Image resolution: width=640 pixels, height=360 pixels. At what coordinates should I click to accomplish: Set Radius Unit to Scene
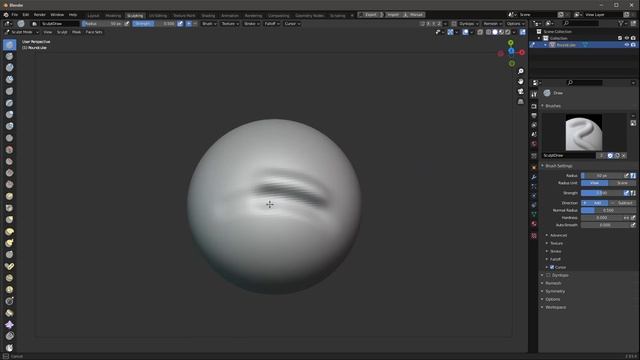pos(622,183)
